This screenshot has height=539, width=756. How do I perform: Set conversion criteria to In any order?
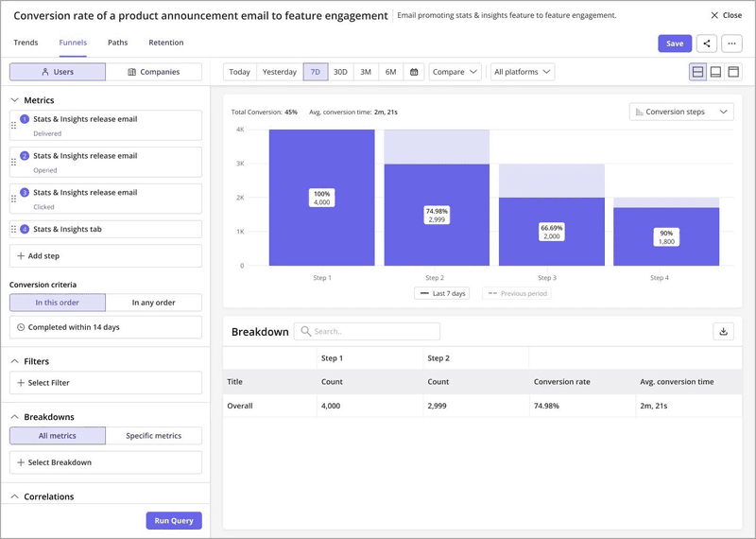(x=153, y=303)
